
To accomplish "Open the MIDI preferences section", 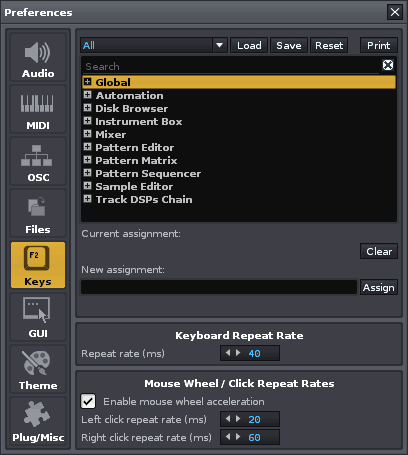I will 38,110.
